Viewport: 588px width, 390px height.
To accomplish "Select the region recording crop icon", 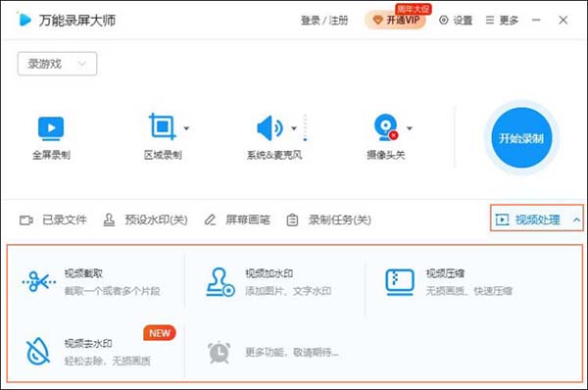I will click(x=163, y=126).
